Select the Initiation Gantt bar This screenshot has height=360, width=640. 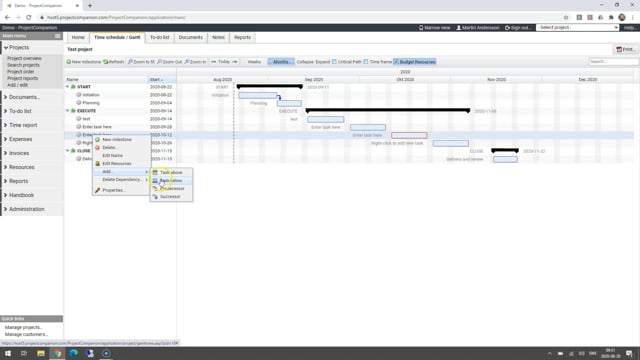click(x=258, y=95)
